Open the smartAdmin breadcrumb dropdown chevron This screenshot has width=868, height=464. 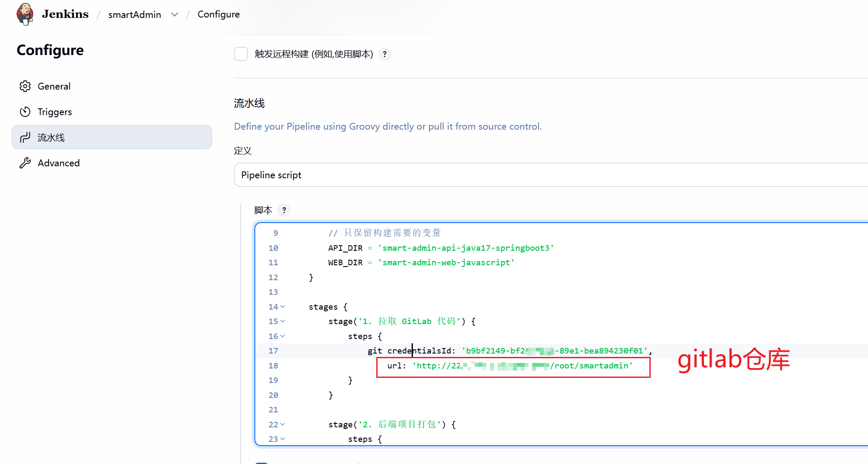[x=174, y=14]
